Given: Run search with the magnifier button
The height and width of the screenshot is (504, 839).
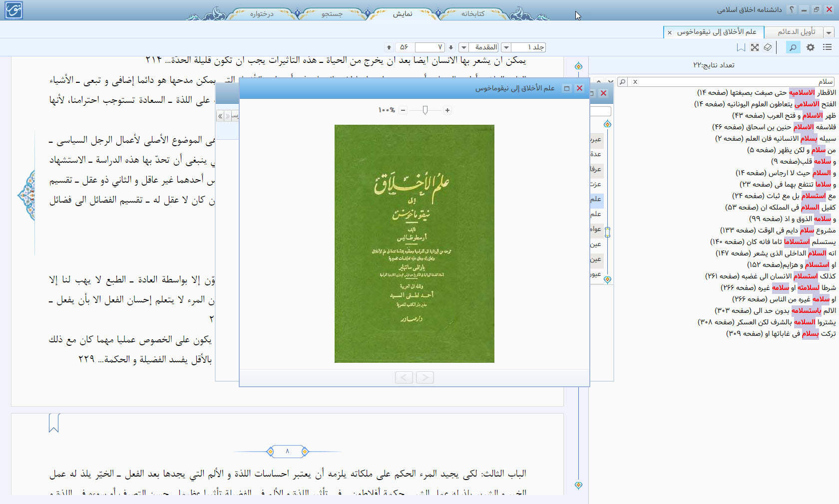Looking at the screenshot, I should (x=623, y=82).
